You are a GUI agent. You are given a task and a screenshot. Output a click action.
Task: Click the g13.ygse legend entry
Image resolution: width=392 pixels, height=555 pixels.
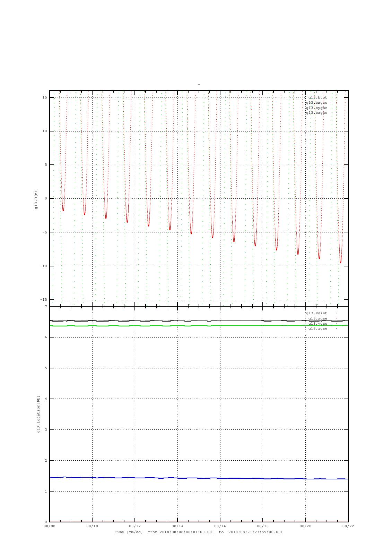pos(317,324)
